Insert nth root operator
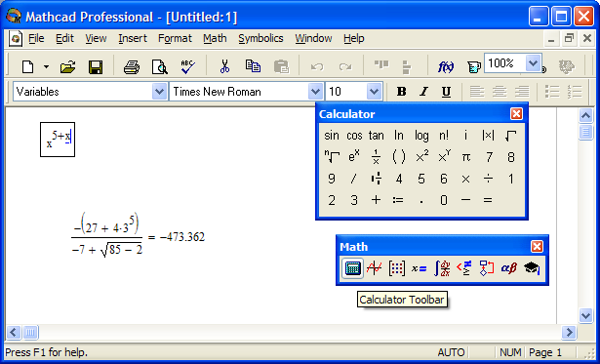Screen dimensions: 600x364 click(332, 157)
